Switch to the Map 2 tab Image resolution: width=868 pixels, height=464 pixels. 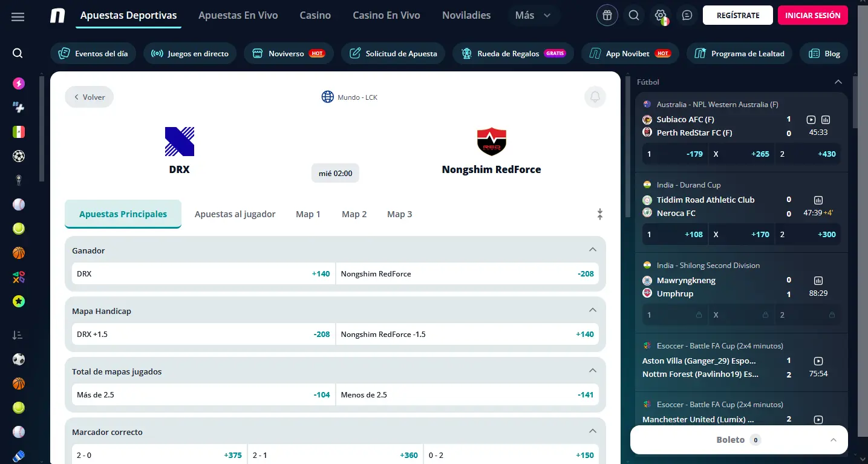[354, 214]
